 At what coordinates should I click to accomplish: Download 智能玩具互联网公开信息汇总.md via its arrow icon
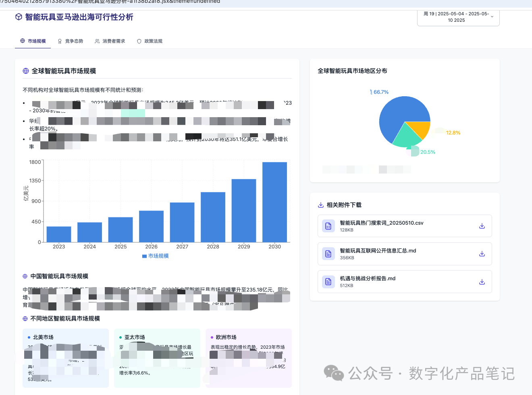tap(482, 254)
